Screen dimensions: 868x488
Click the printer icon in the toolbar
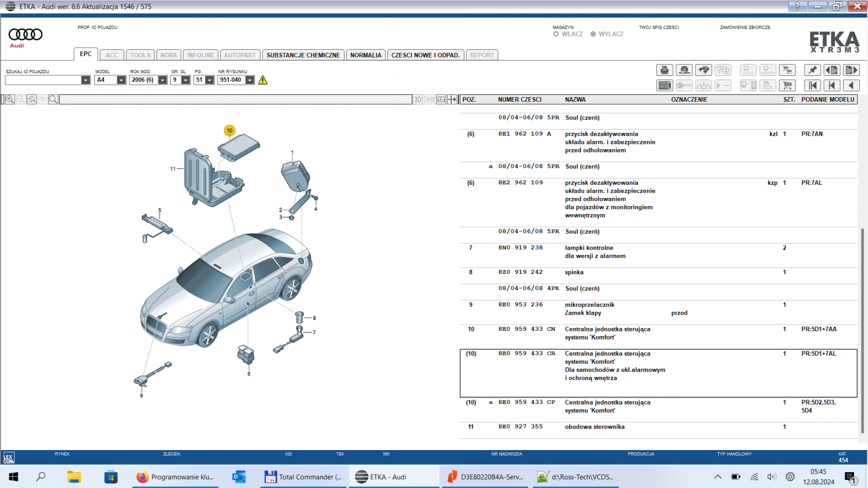(665, 70)
